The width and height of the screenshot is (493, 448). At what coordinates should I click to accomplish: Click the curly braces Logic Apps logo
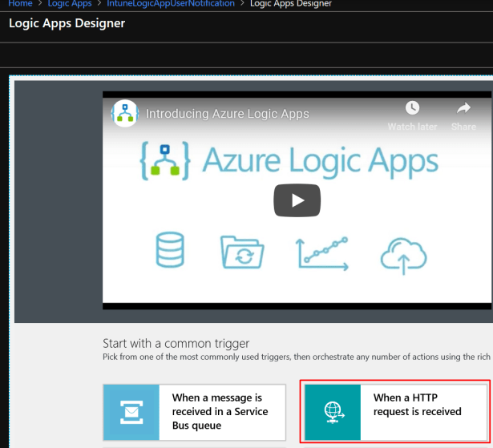[x=165, y=161]
